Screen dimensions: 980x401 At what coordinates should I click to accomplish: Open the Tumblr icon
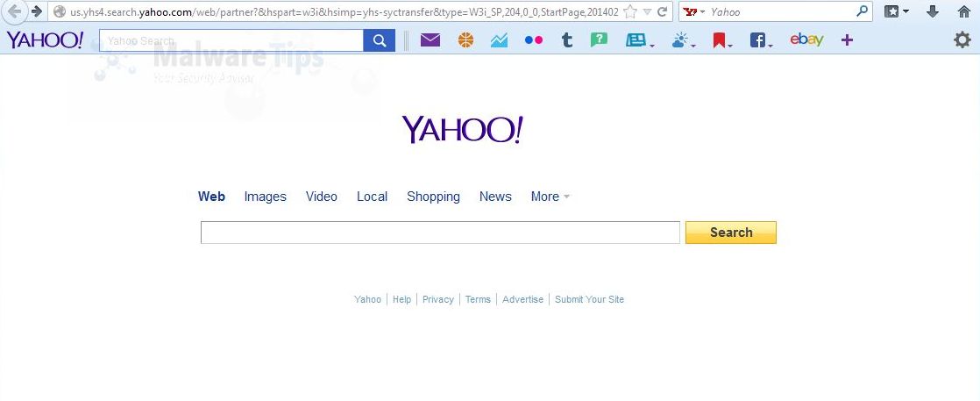567,40
